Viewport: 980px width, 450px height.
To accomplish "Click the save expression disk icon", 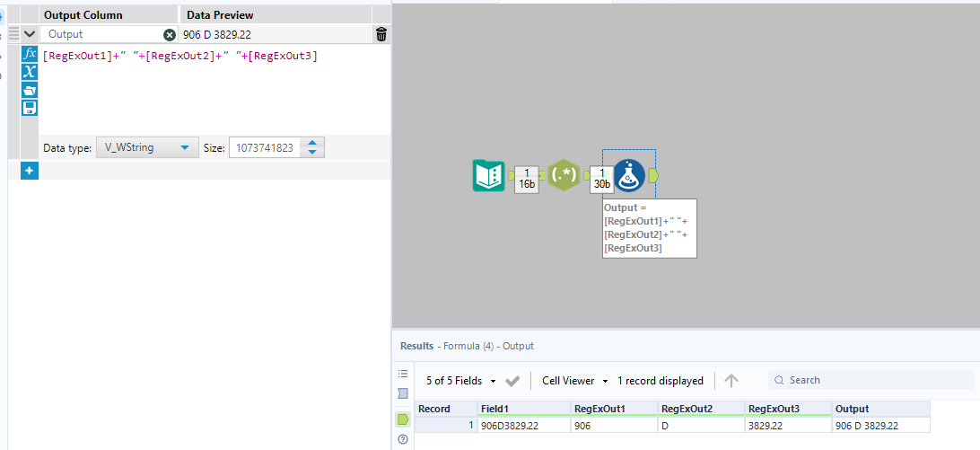I will click(30, 108).
